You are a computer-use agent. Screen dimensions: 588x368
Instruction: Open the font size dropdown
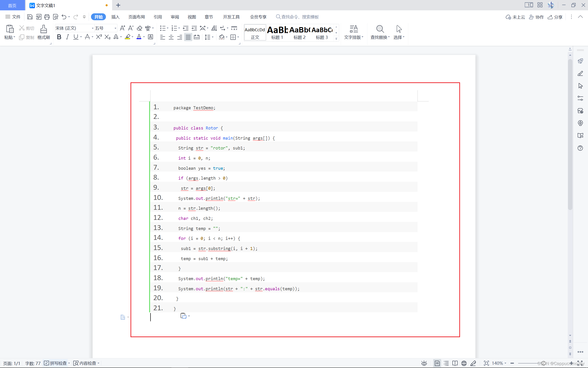click(115, 28)
